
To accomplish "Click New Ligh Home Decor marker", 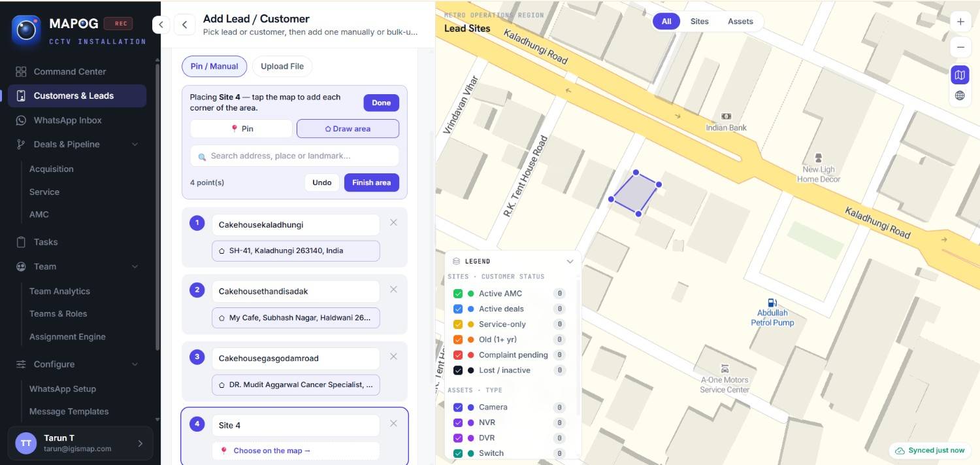I will [819, 158].
